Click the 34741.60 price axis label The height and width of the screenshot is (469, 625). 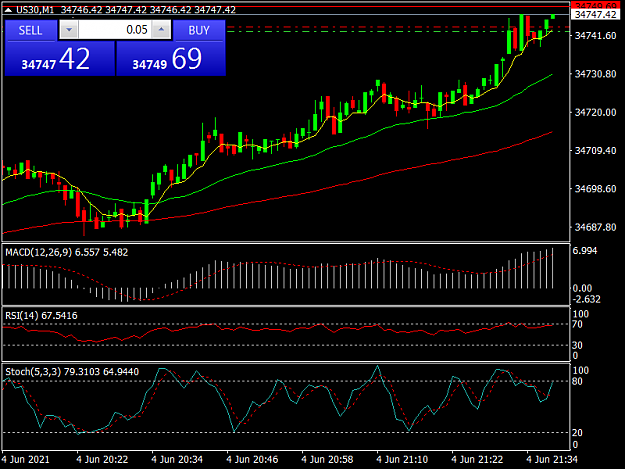coord(596,35)
